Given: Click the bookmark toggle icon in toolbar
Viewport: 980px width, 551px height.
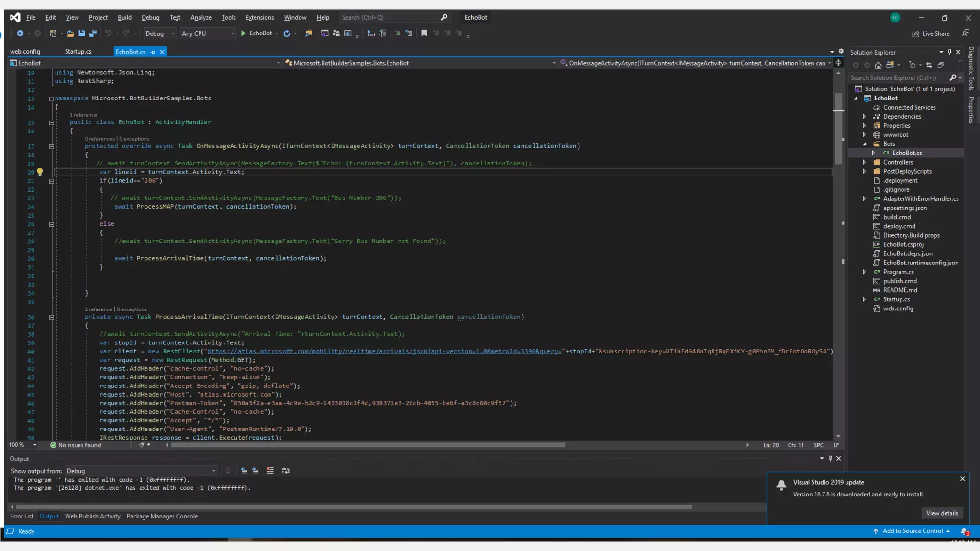Looking at the screenshot, I should (x=423, y=33).
